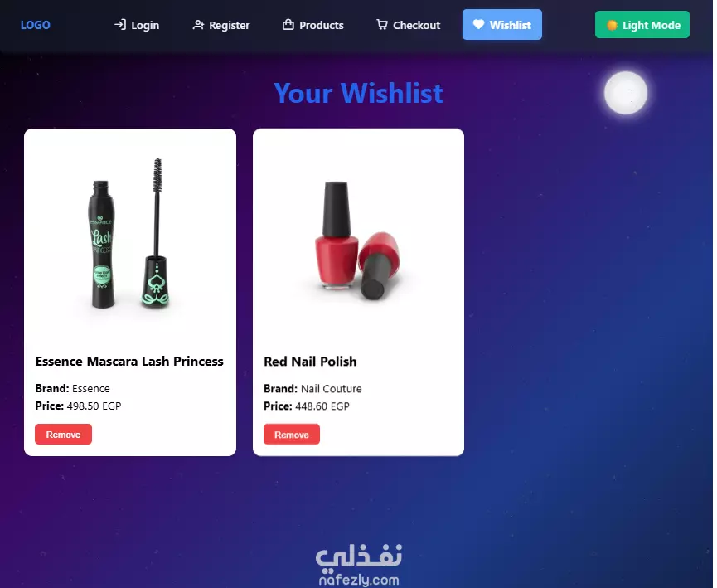717x588 pixels.
Task: Open the mascara product image
Action: [x=130, y=233]
